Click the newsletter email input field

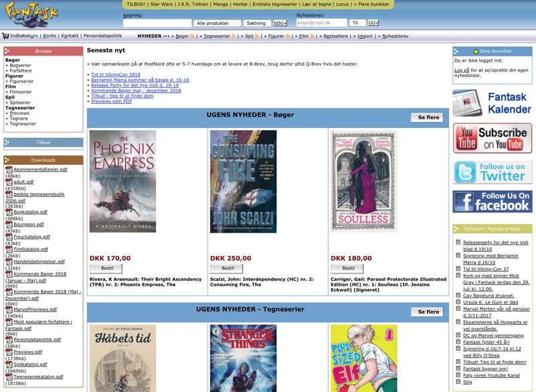click(322, 23)
